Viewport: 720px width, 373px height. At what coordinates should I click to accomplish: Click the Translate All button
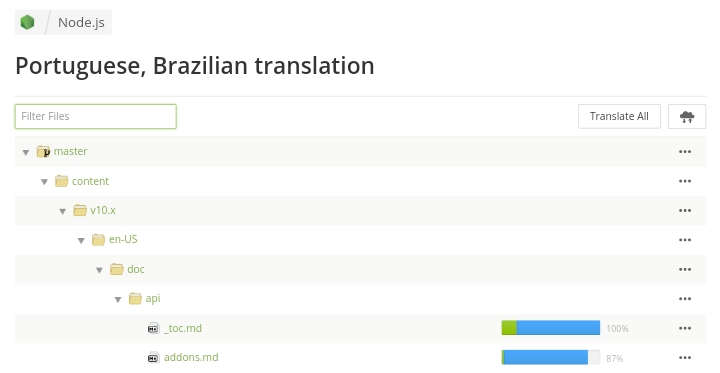(619, 117)
